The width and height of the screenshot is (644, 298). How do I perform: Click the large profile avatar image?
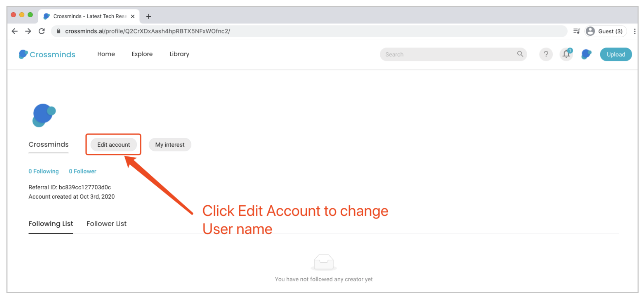click(44, 115)
